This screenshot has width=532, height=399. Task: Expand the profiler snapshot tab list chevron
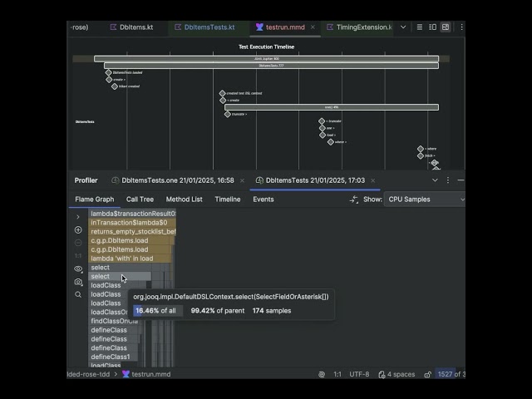[435, 180]
